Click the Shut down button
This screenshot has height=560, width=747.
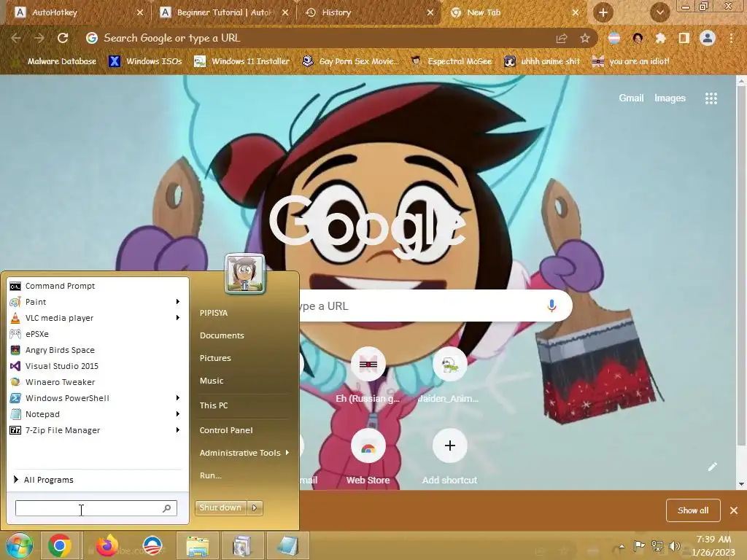[221, 507]
